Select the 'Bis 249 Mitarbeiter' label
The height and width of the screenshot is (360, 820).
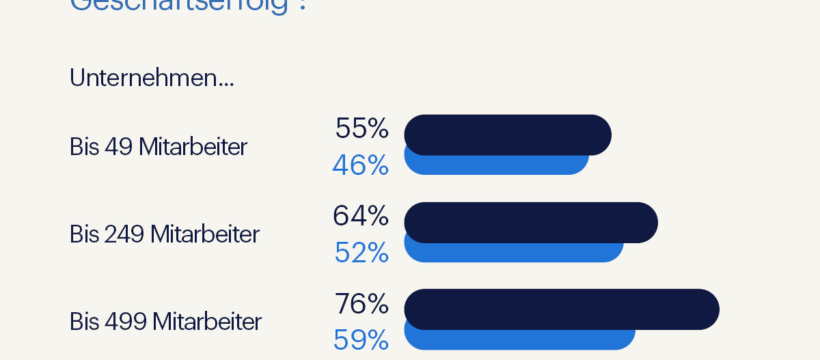click(164, 234)
